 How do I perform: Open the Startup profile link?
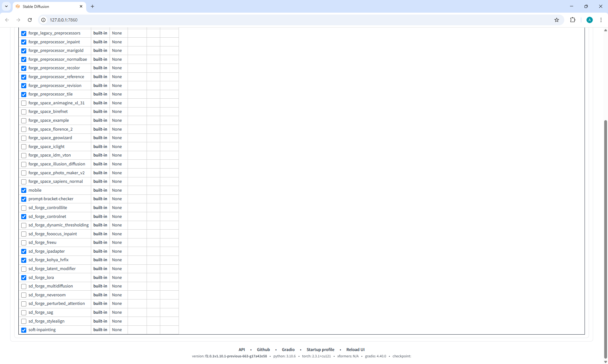(x=320, y=349)
